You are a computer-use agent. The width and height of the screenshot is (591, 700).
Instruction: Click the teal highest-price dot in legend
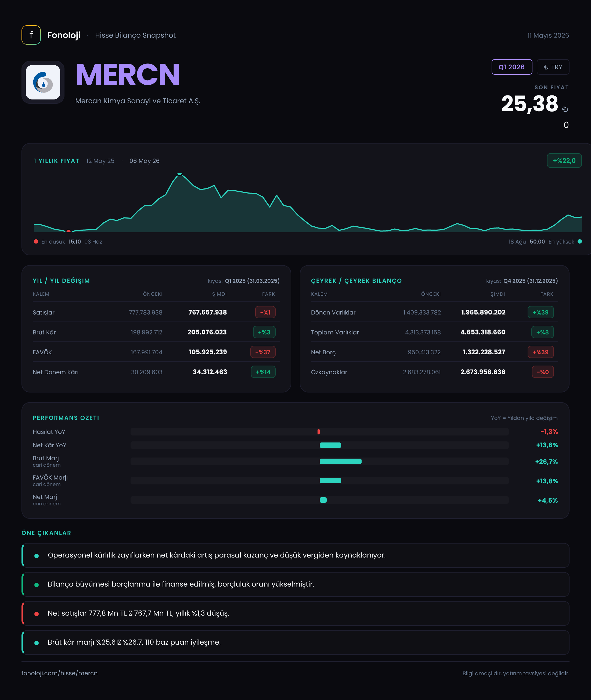click(580, 241)
